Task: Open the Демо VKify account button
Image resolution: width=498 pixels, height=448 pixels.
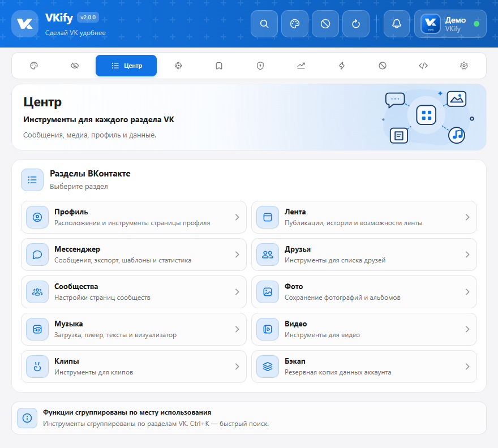Action: pos(450,24)
